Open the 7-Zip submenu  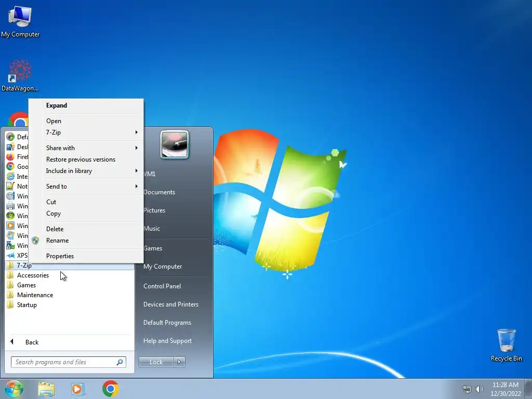(x=86, y=132)
